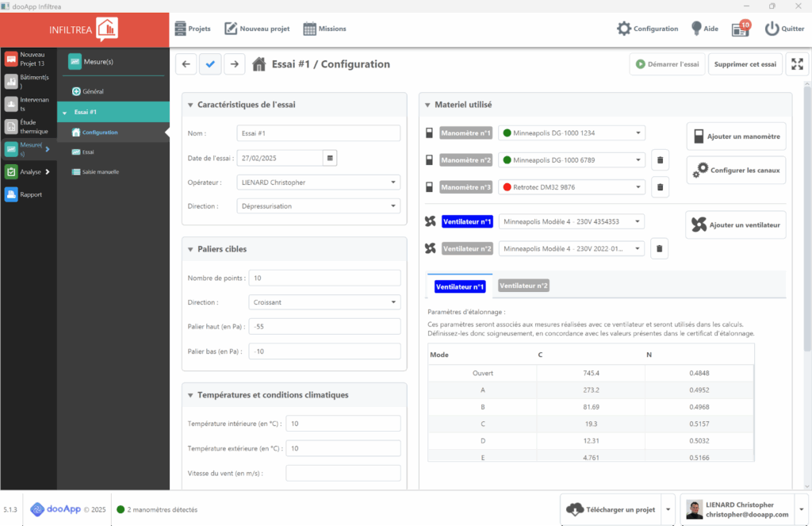This screenshot has height=526, width=812.
Task: Click the blue checkmark validate button
Action: (x=210, y=64)
